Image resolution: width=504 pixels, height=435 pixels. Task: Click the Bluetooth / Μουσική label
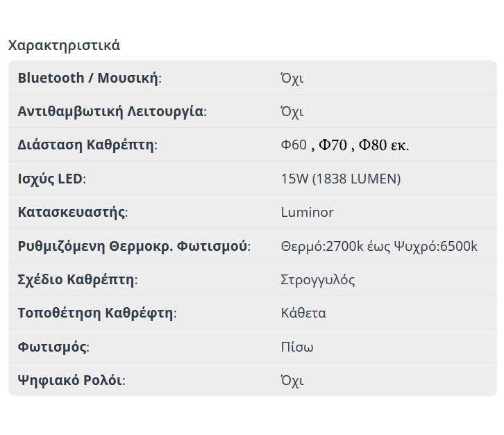tap(88, 78)
